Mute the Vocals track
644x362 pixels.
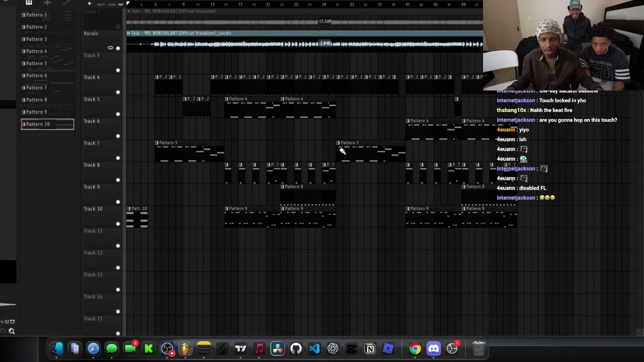pos(118,48)
